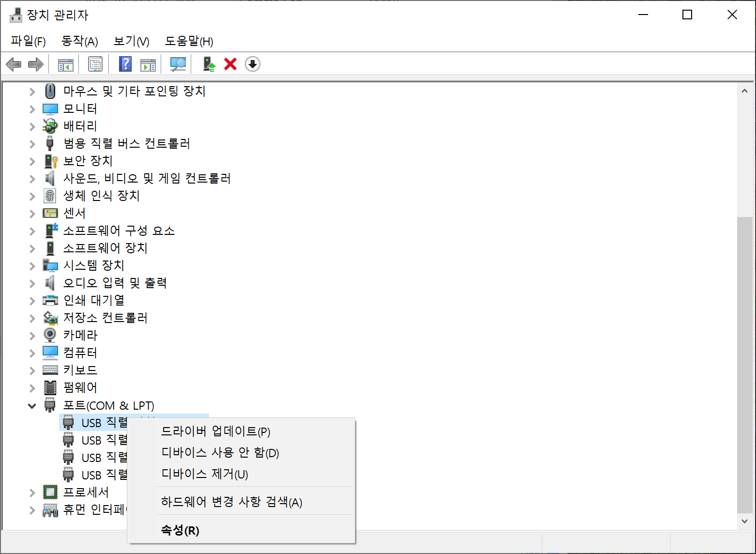Viewport: 756px width, 554px height.
Task: Click the back arrow in toolbar
Action: pyautogui.click(x=14, y=64)
